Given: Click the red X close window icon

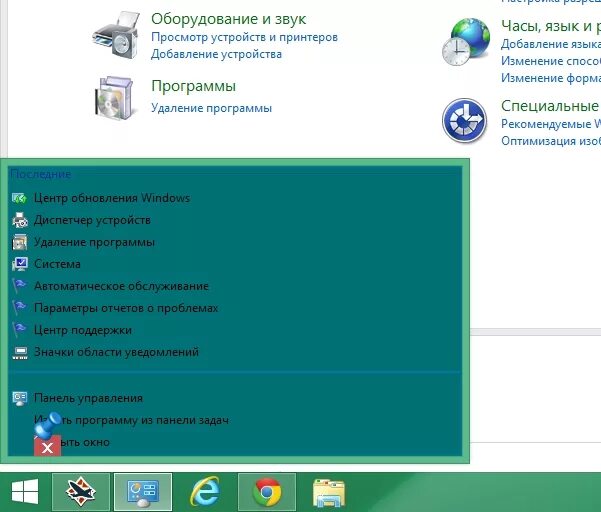Looking at the screenshot, I should coord(48,446).
